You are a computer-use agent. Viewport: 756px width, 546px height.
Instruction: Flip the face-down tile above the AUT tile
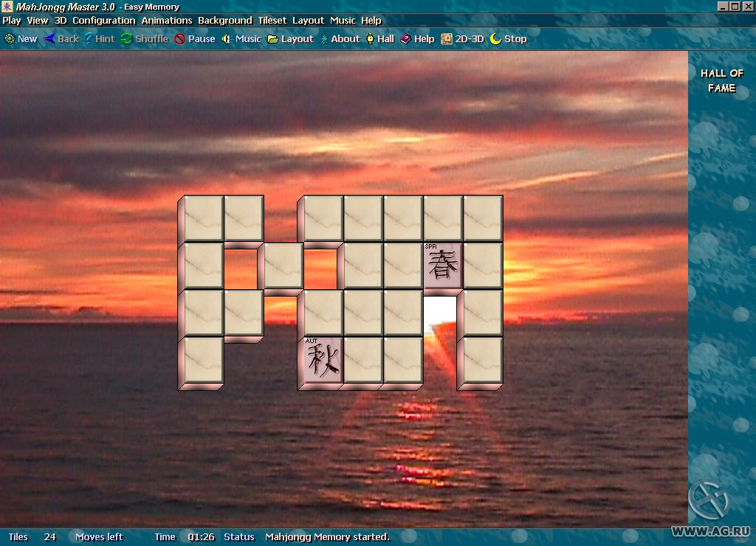point(323,313)
